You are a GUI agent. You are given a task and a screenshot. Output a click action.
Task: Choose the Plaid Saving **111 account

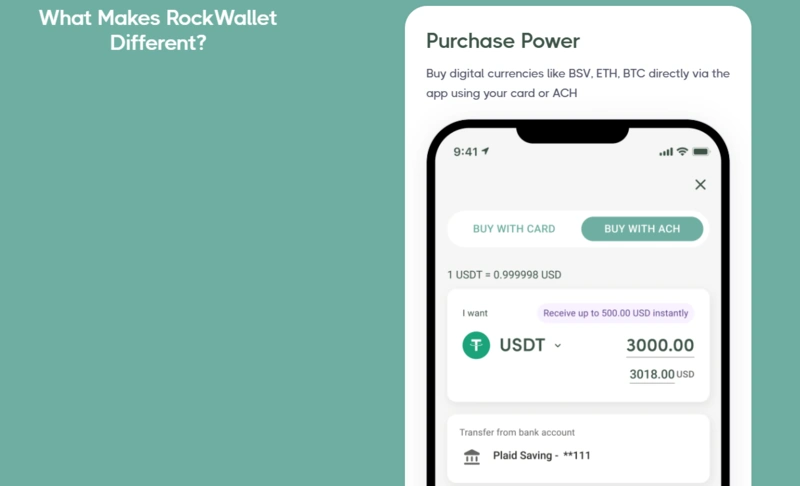(541, 455)
